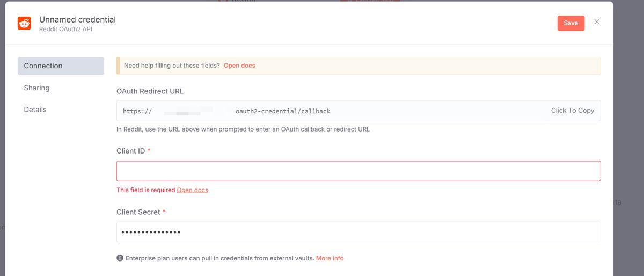
Task: Select the OAuth Redirect URL text
Action: pos(283,111)
